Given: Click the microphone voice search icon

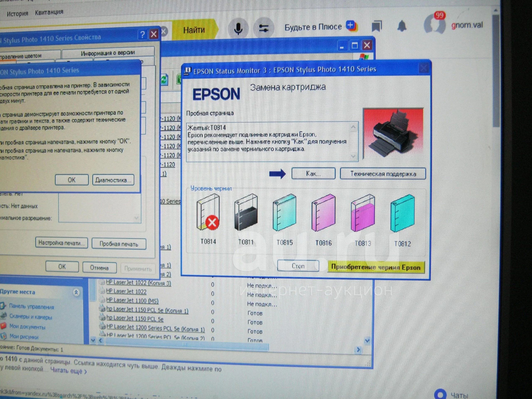Looking at the screenshot, I should [238, 29].
